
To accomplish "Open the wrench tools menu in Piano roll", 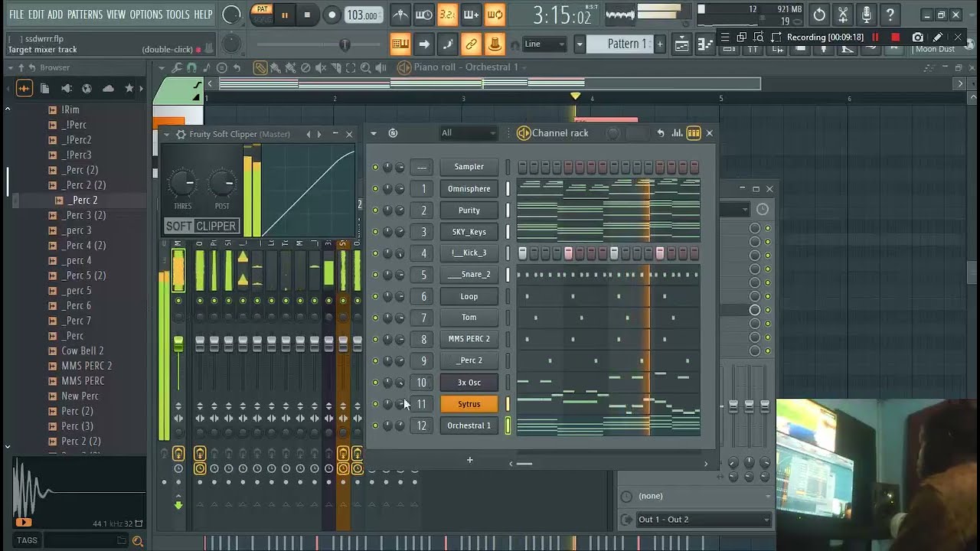I will tap(177, 67).
